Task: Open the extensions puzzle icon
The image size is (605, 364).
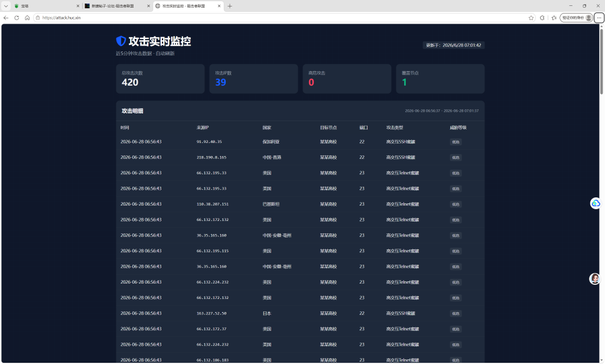Action: [x=542, y=18]
